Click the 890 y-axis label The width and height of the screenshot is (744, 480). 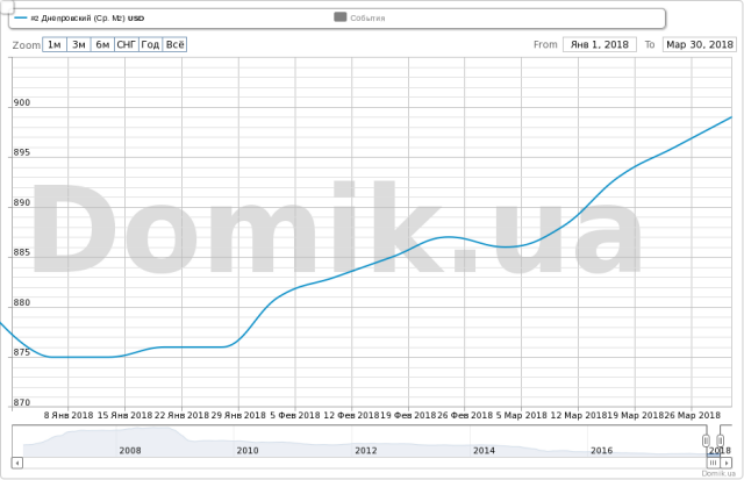pos(22,203)
